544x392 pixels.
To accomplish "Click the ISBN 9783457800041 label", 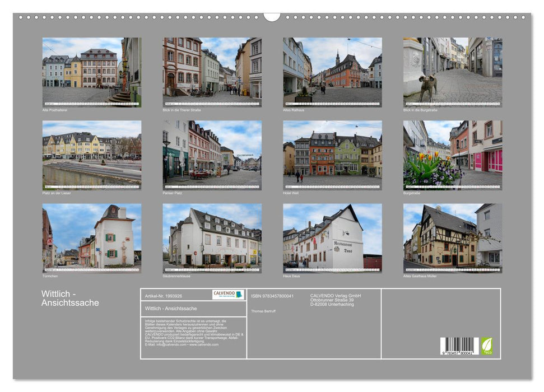I will 272,296.
